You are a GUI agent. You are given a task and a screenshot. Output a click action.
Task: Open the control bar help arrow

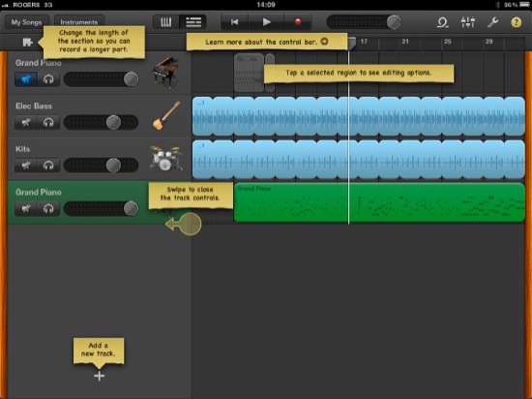click(325, 42)
